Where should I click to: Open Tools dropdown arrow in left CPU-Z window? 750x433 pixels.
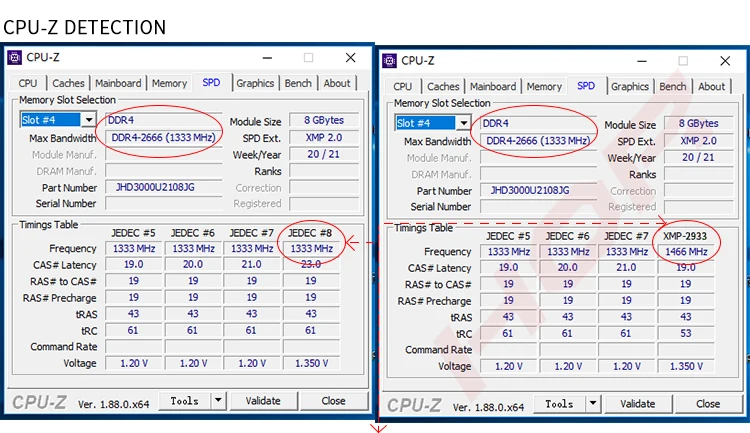coord(218,401)
